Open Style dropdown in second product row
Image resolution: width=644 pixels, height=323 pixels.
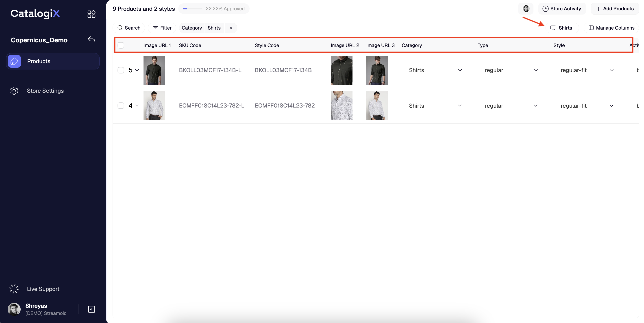click(611, 106)
